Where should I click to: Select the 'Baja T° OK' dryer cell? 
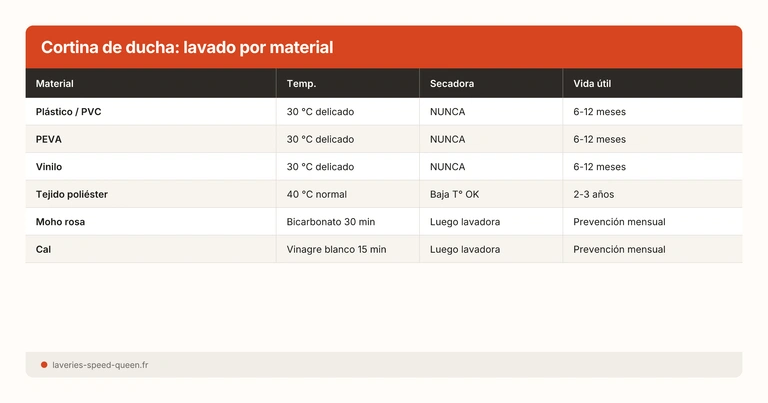(x=454, y=194)
